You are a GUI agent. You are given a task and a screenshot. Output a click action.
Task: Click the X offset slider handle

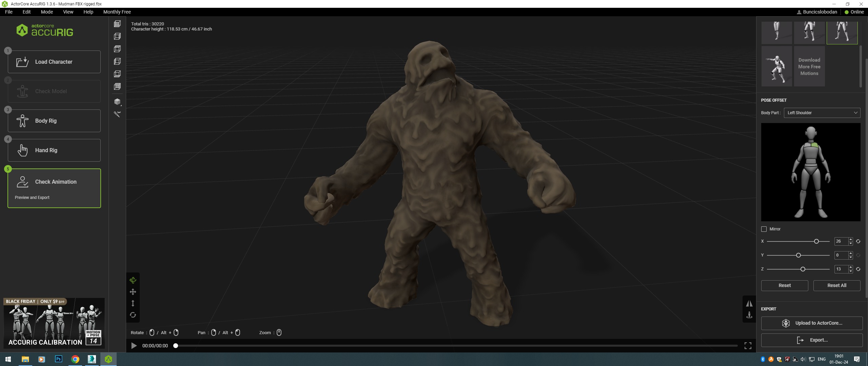(816, 241)
